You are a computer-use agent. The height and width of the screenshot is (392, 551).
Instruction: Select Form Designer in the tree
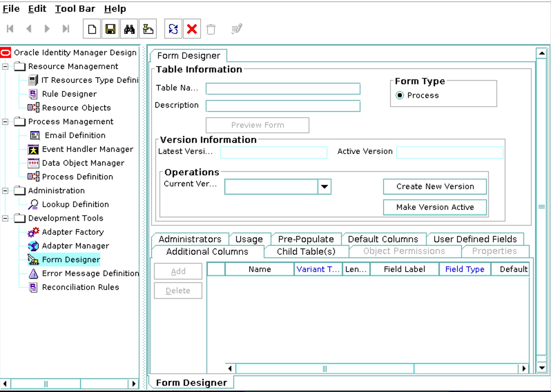(x=71, y=259)
